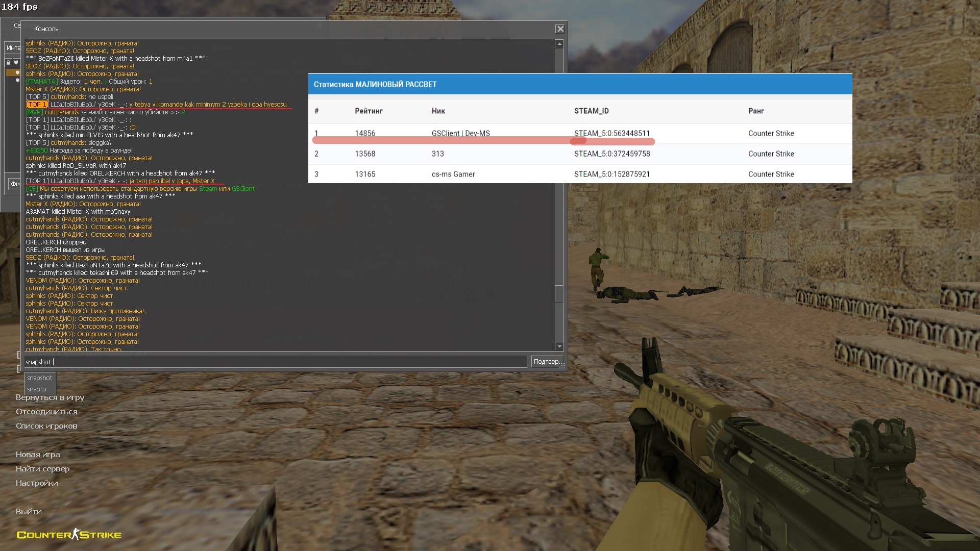Click the console scroll down arrow

click(x=559, y=346)
